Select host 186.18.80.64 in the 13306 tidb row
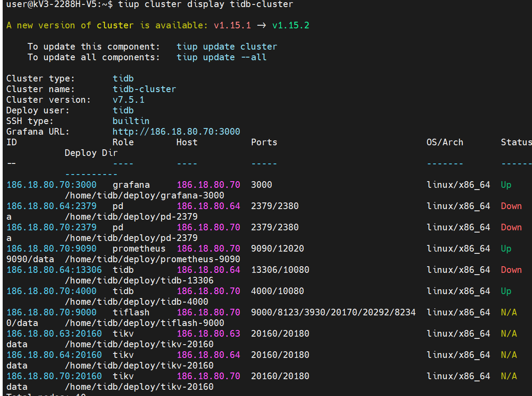Viewport: 532px width, 396px height. [x=208, y=270]
